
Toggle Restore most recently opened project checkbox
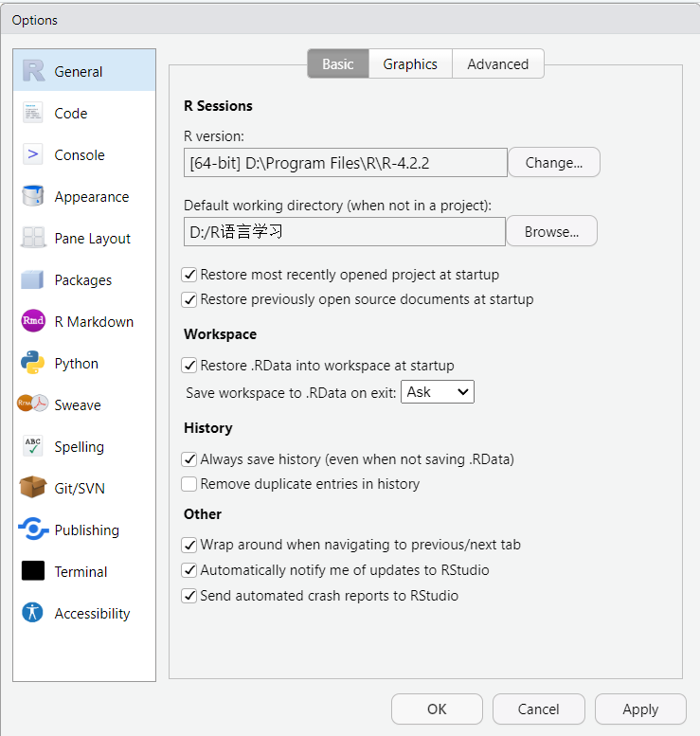[x=189, y=275]
